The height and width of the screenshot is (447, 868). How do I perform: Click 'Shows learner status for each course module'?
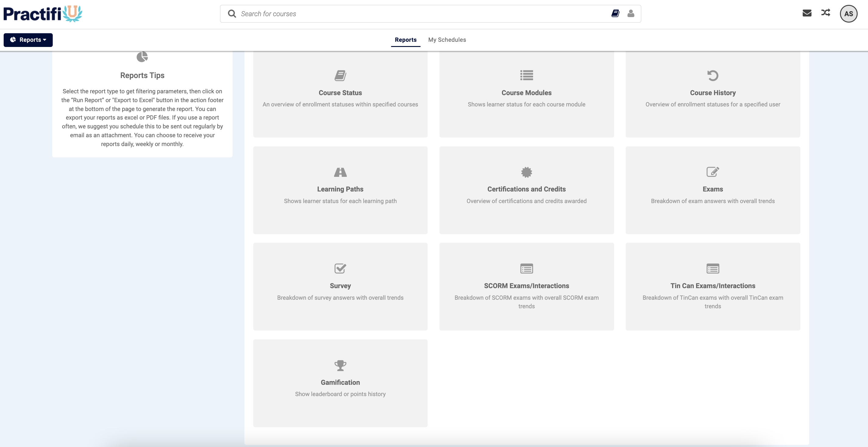pos(526,105)
